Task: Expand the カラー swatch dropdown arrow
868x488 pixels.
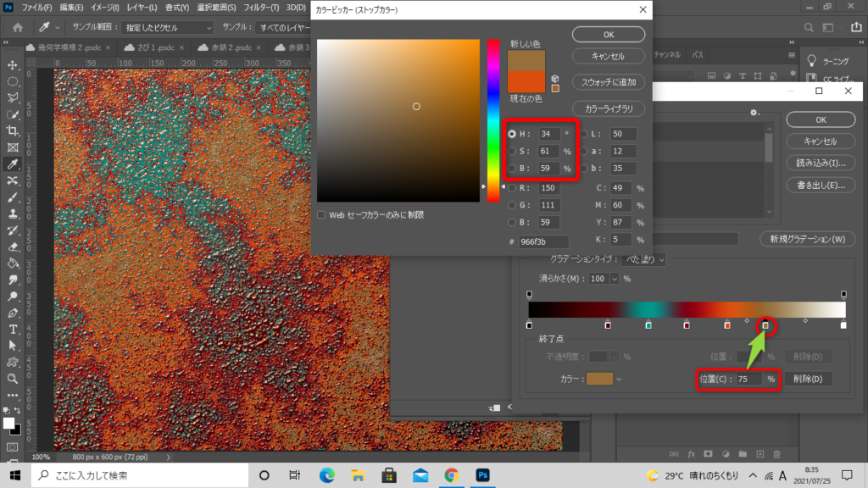Action: (619, 379)
